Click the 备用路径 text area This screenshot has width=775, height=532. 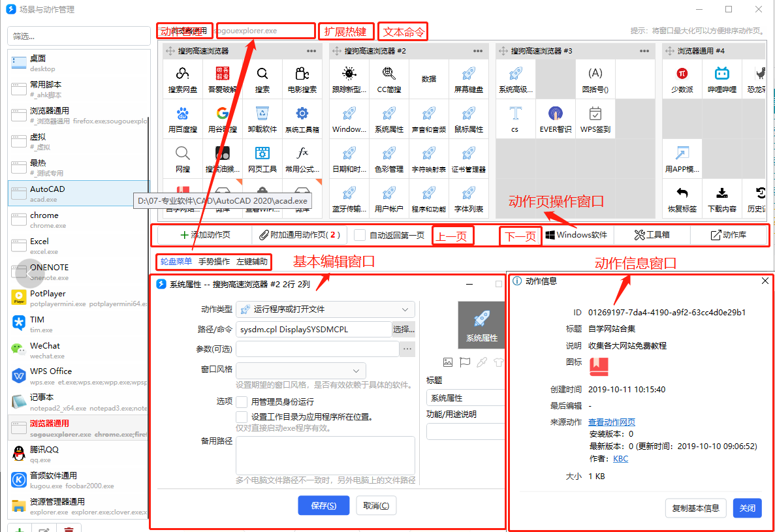point(325,456)
